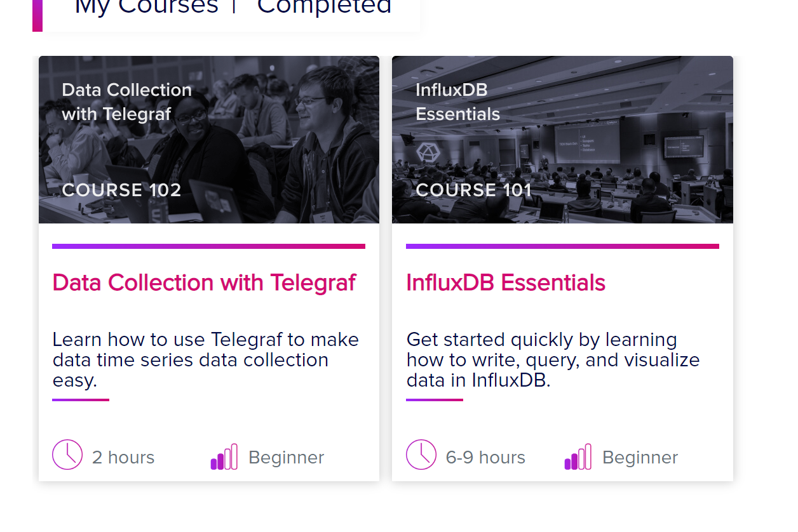Click Beginner level on the InfluxDB card
Image resolution: width=798 pixels, height=532 pixels.
pos(640,458)
